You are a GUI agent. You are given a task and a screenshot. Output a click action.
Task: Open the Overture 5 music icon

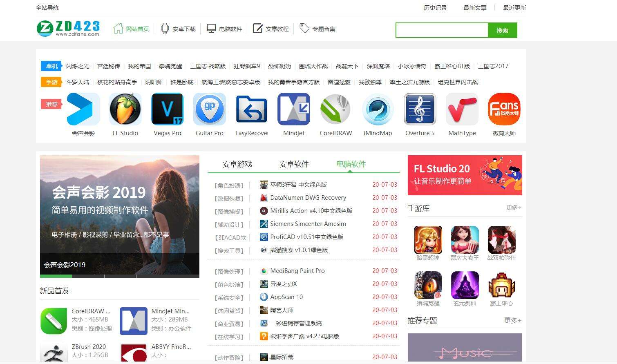(x=420, y=109)
